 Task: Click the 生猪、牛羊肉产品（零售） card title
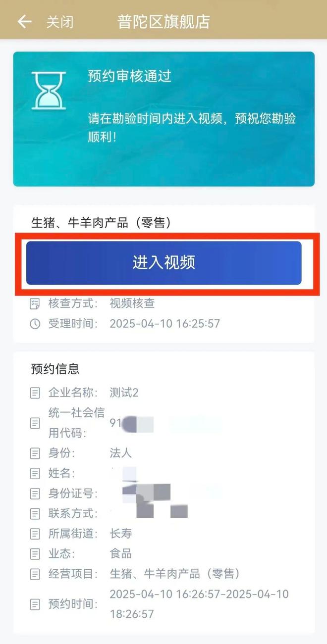click(x=102, y=223)
